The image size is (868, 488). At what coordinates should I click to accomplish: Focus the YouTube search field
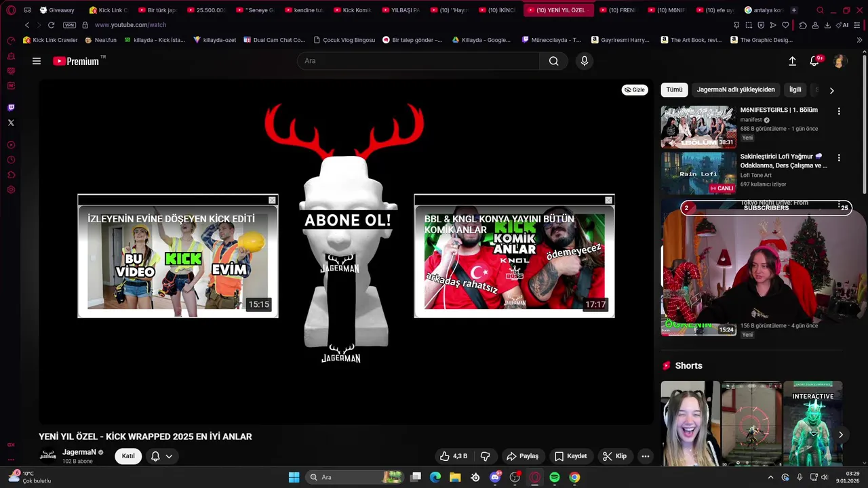coord(418,61)
